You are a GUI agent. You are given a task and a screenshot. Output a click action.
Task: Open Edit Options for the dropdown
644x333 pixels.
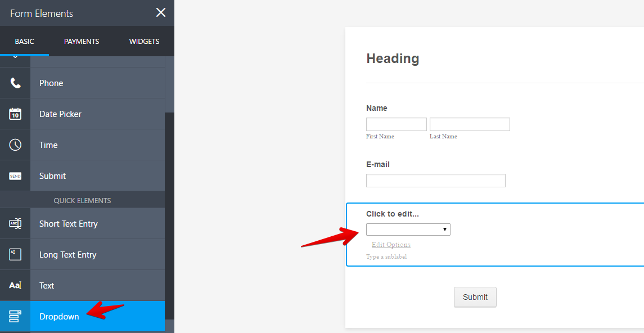pos(390,244)
